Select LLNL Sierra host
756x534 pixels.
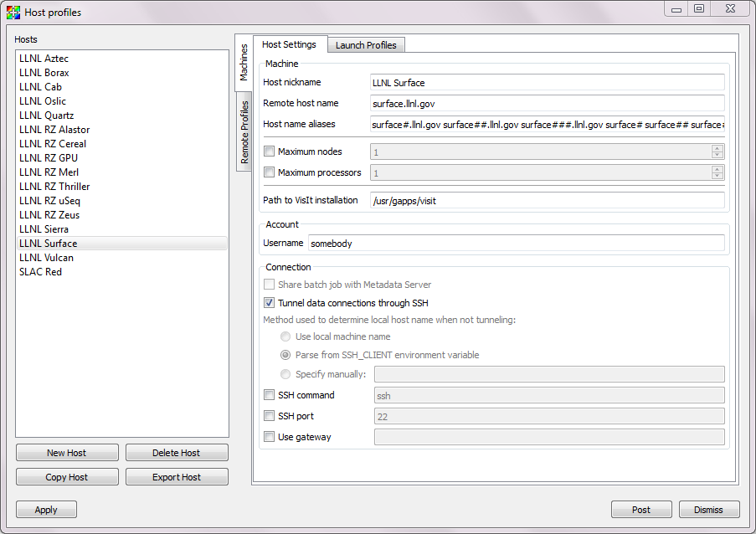(122, 229)
